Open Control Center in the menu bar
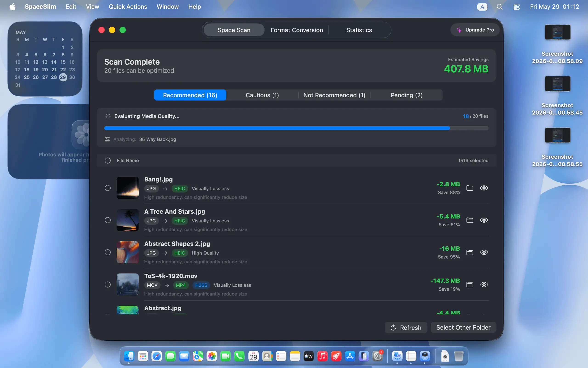The image size is (588, 368). point(516,7)
